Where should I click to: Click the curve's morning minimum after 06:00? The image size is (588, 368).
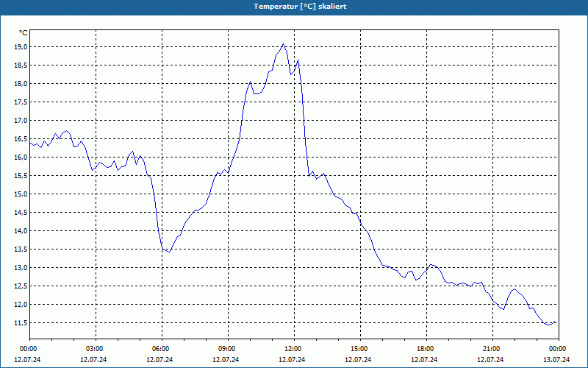(169, 252)
